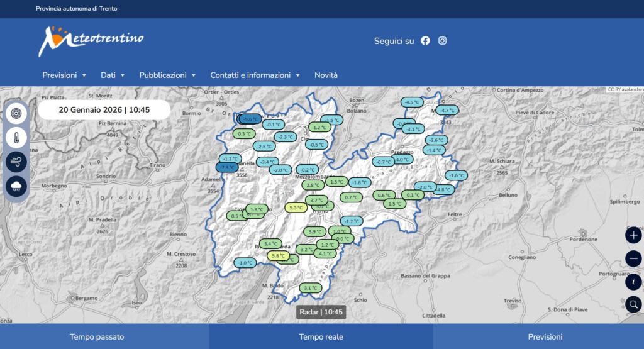Select the 3.2 °C station marker
The image size is (644, 349).
[x=306, y=249]
